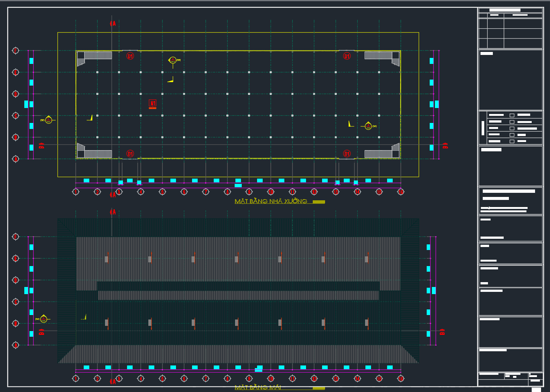Select the top-left staircase in floor plan
The width and height of the screenshot is (550, 392).
[x=94, y=58]
